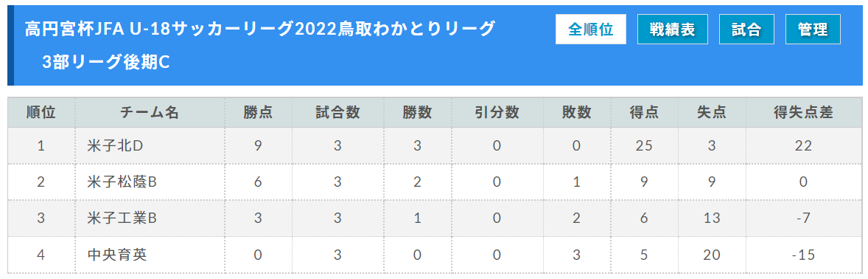This screenshot has height=279, width=868.
Task: Click the 3部リーグ後期C subtitle
Action: [105, 62]
